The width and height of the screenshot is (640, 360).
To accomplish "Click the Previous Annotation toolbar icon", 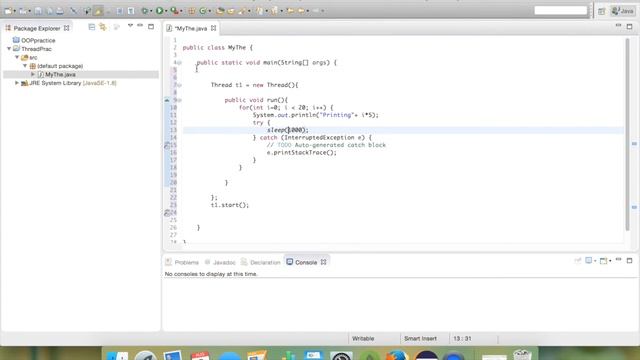I will (274, 11).
